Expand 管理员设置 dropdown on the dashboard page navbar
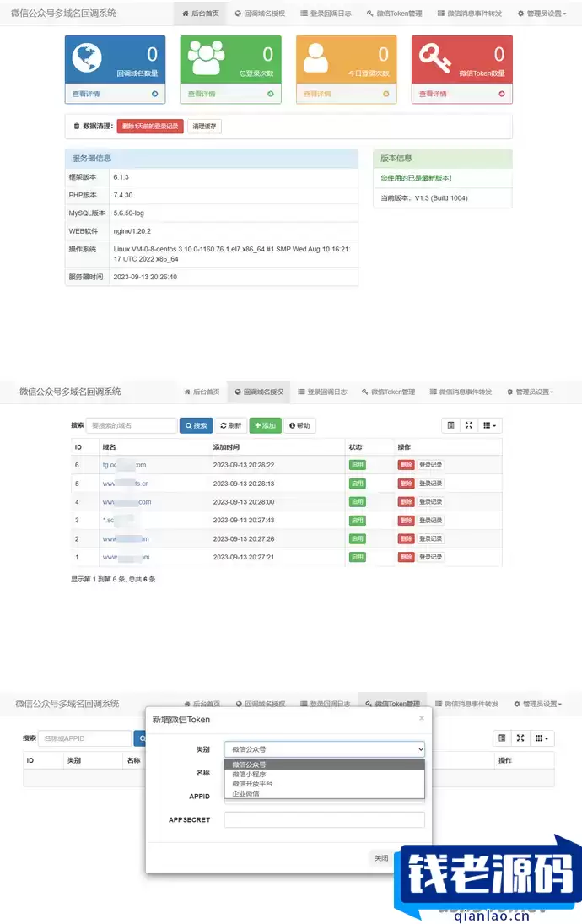 tap(542, 13)
